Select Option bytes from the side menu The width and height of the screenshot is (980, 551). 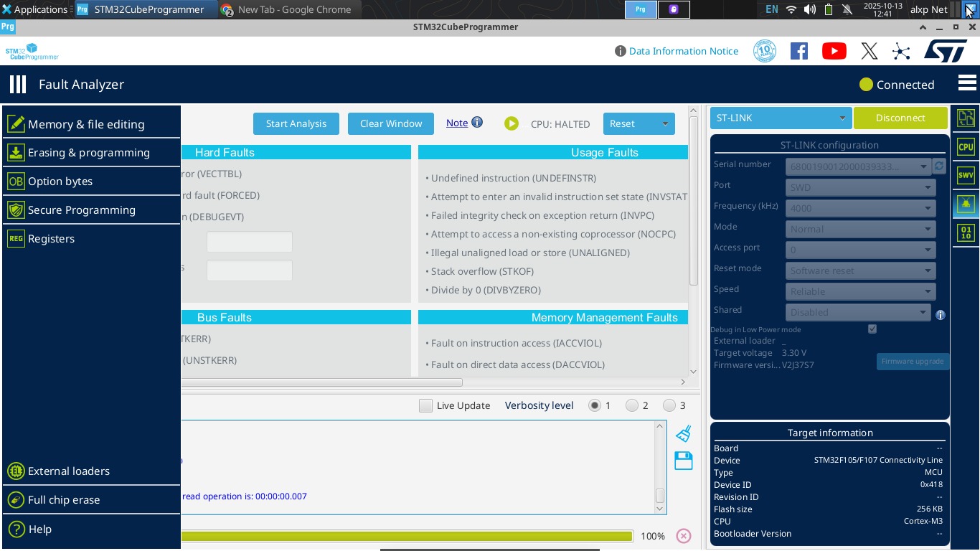click(60, 182)
